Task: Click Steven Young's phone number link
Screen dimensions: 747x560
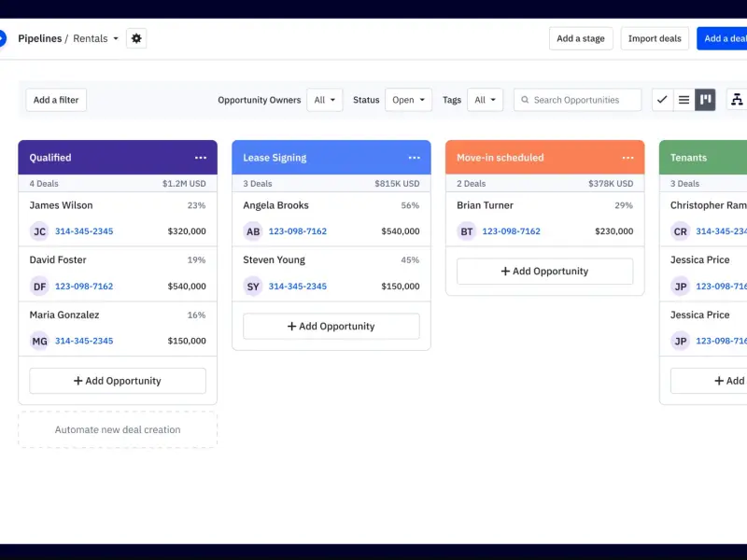Action: 298,287
